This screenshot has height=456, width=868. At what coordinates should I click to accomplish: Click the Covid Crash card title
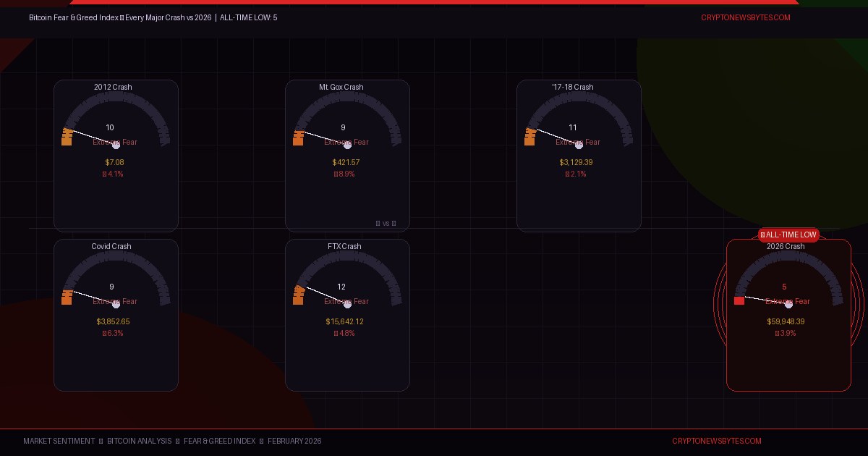click(x=111, y=246)
